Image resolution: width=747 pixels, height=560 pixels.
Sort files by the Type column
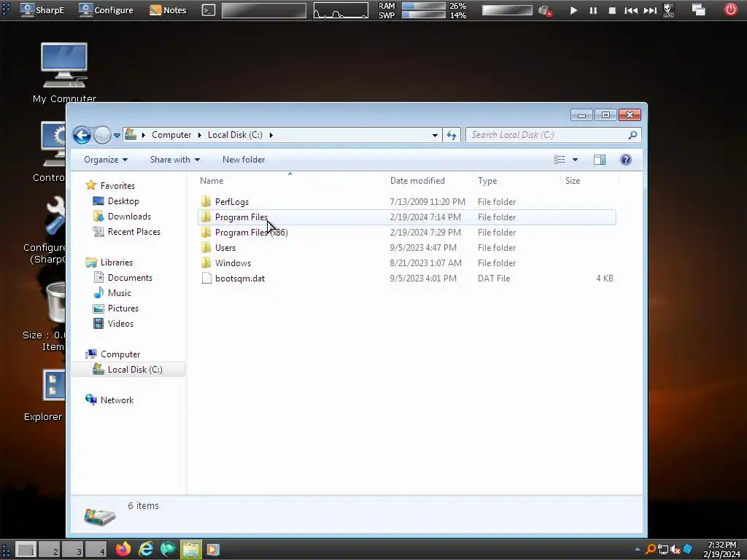[x=516, y=181]
